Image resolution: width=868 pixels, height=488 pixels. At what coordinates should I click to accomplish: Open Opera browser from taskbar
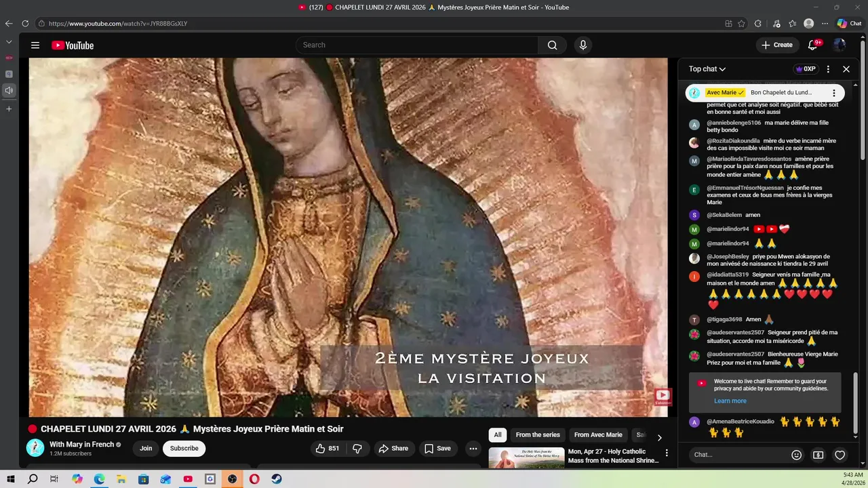[254, 479]
